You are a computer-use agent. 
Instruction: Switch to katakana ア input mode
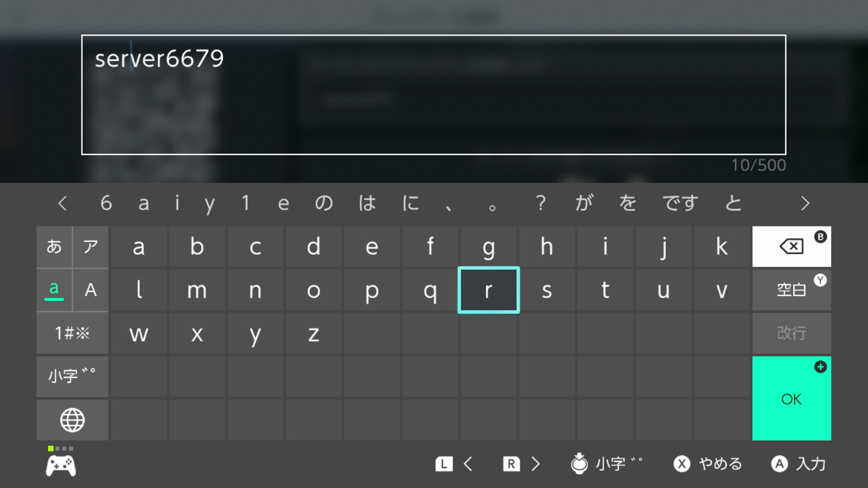tap(90, 247)
